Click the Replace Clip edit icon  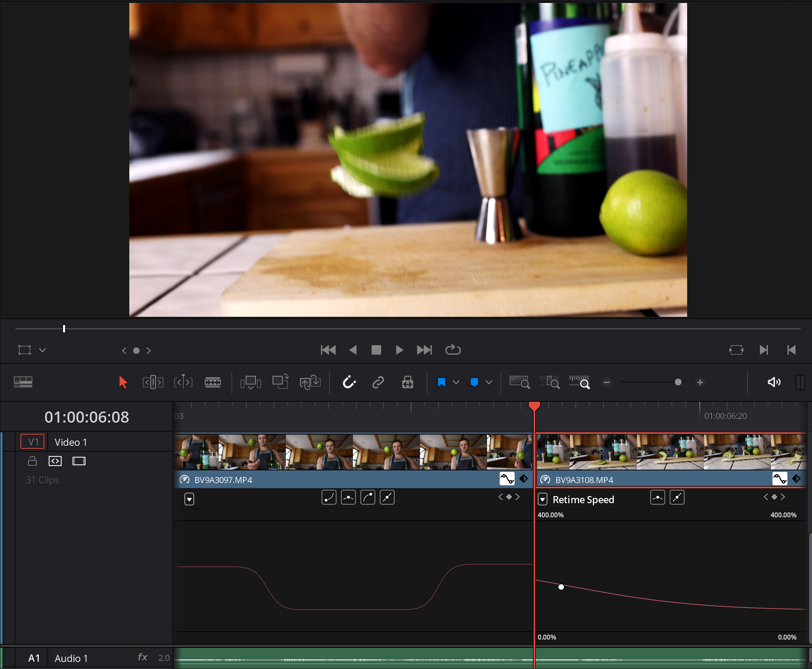[x=310, y=382]
